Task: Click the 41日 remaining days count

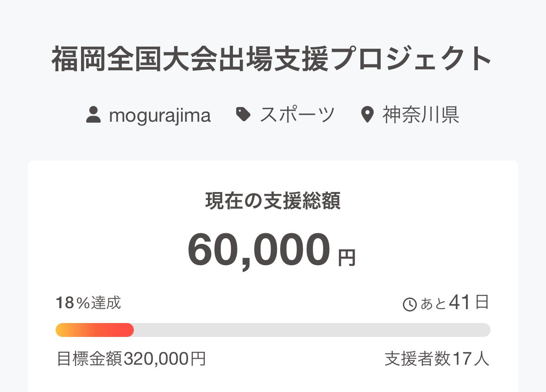Action: [469, 303]
